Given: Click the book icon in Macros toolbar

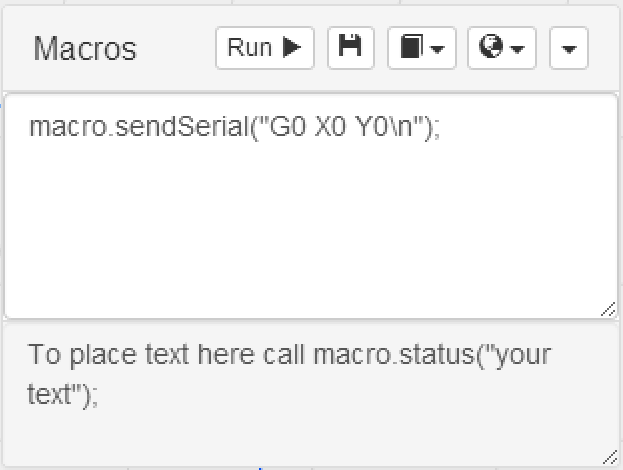Looking at the screenshot, I should 413,48.
